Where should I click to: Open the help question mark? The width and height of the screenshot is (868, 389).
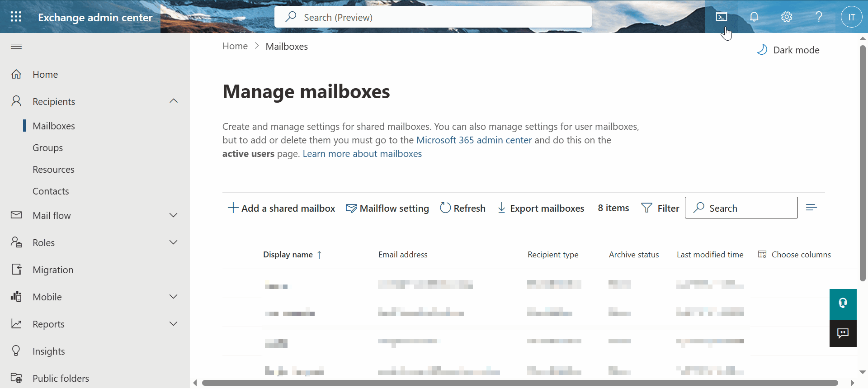[x=819, y=17]
